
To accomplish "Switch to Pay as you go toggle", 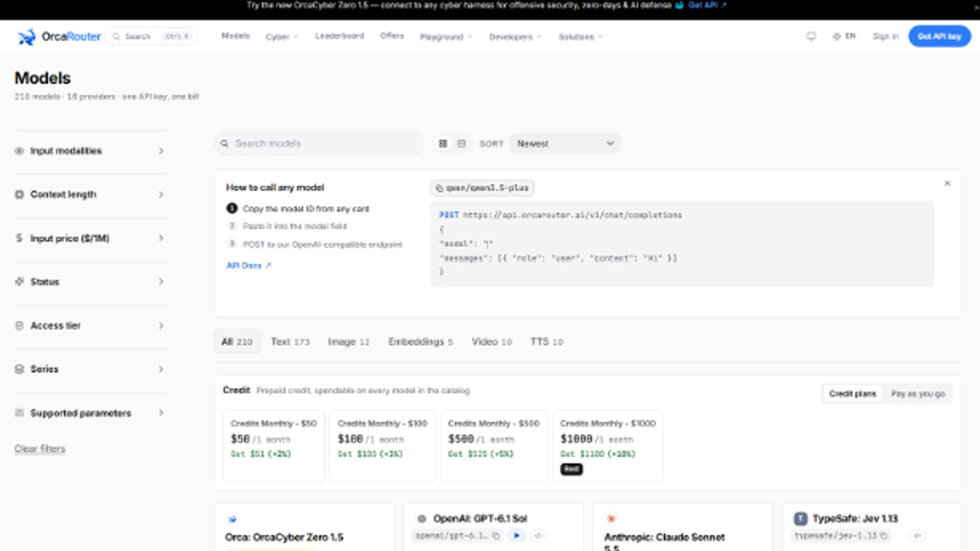I will pyautogui.click(x=918, y=394).
